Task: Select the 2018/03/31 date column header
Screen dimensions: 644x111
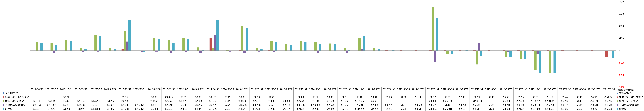Action: coord(433,89)
